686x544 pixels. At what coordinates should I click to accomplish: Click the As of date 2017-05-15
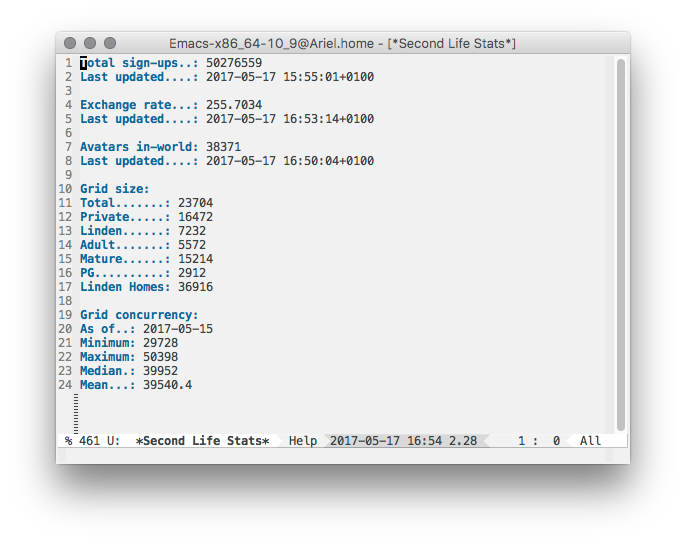click(178, 329)
